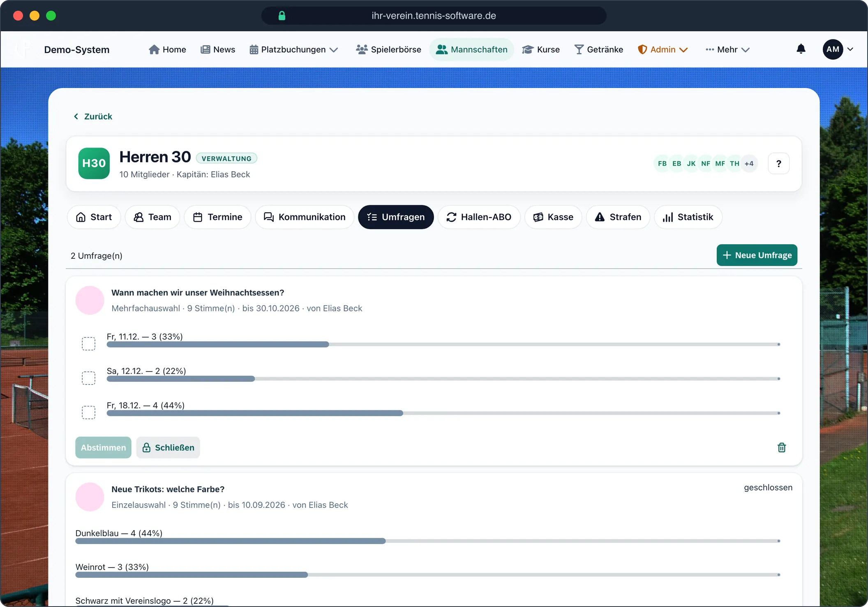Click the notification bell icon
868x607 pixels.
click(801, 49)
